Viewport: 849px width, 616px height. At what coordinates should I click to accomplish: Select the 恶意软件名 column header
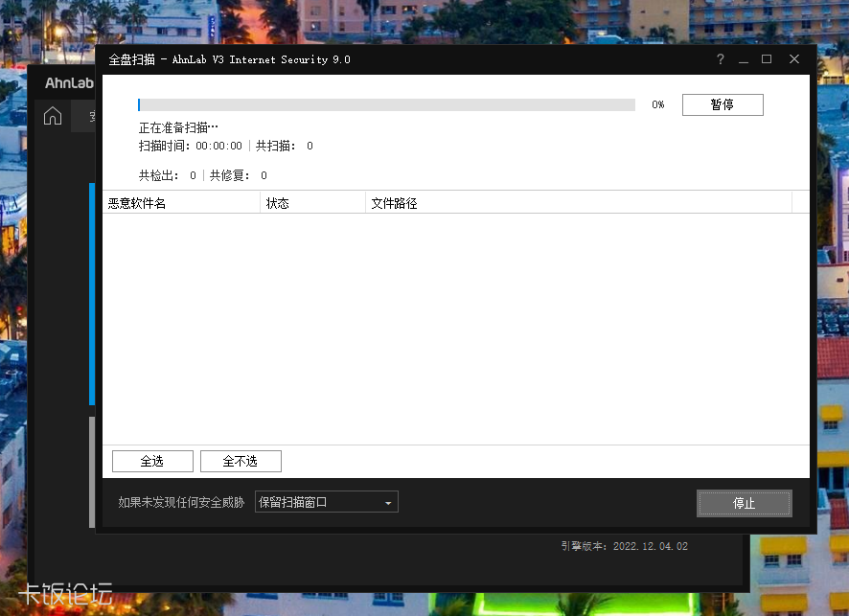pyautogui.click(x=142, y=202)
